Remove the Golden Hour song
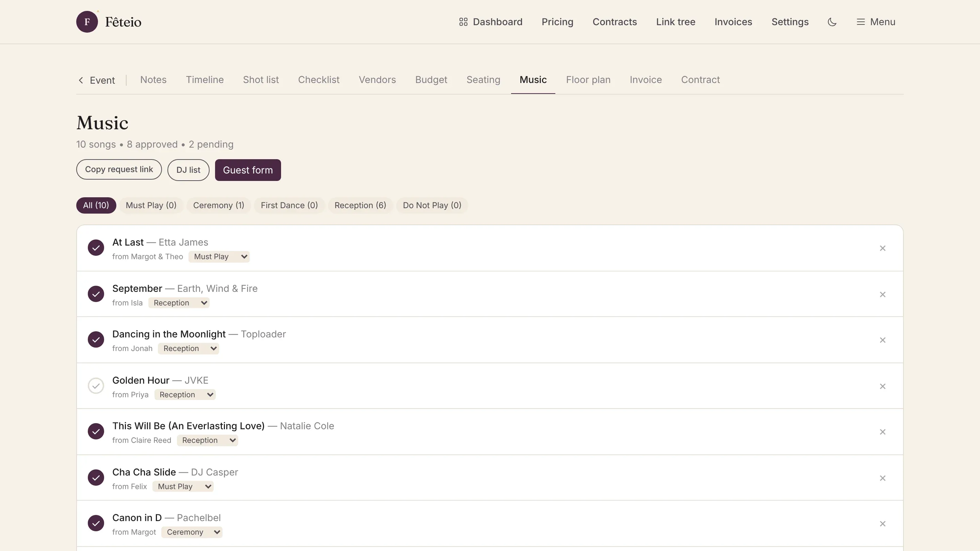This screenshot has width=980, height=551. coord(883,386)
